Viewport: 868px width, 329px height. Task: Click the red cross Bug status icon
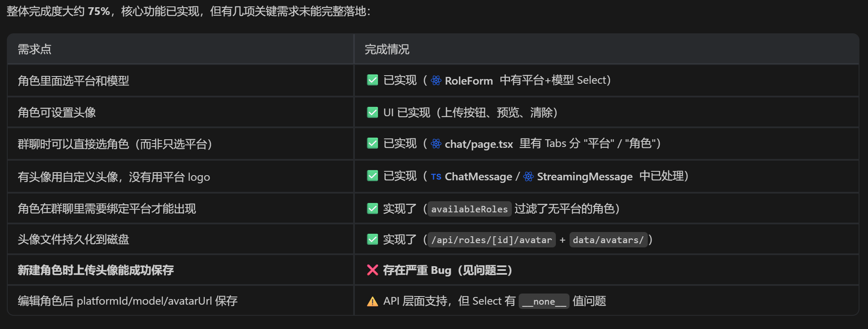click(x=372, y=270)
